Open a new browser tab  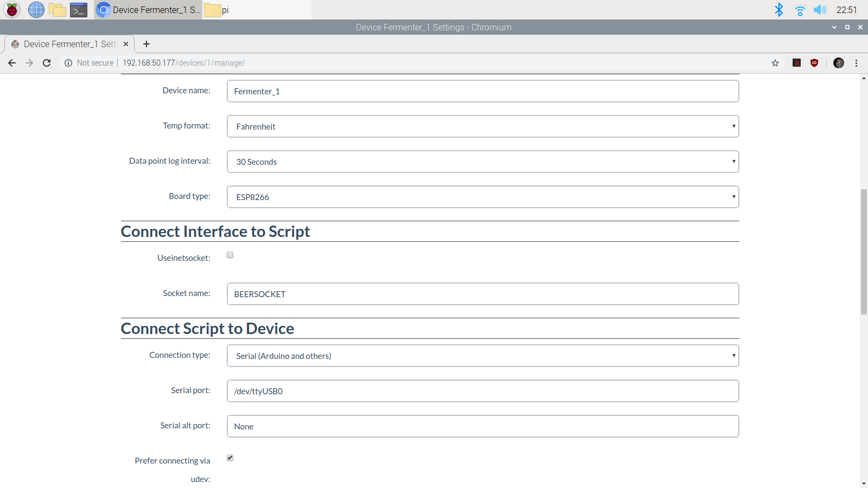click(146, 44)
